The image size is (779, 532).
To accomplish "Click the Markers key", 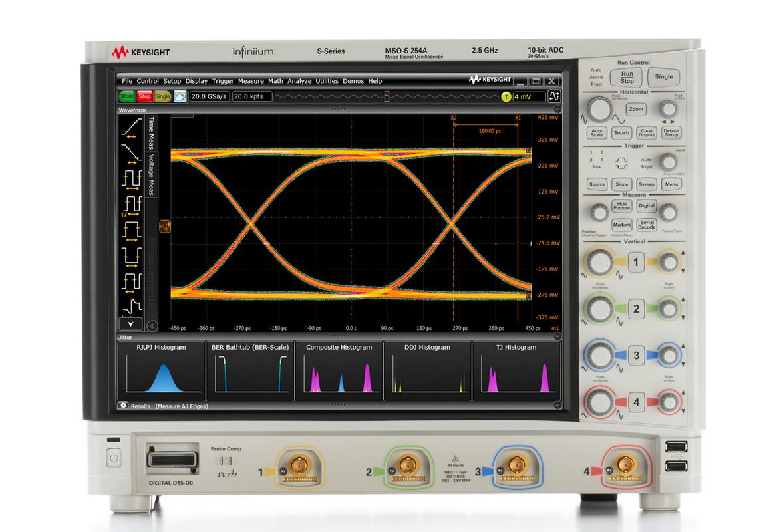I will click(621, 225).
